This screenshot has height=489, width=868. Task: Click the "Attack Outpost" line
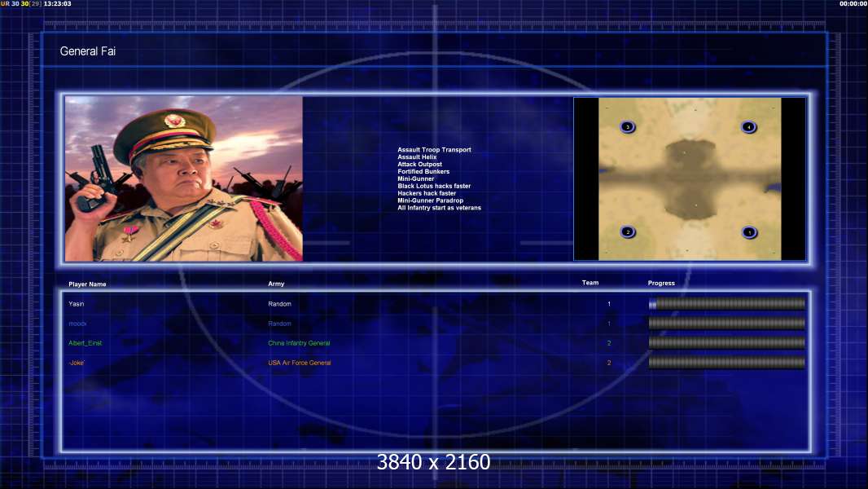coord(419,164)
